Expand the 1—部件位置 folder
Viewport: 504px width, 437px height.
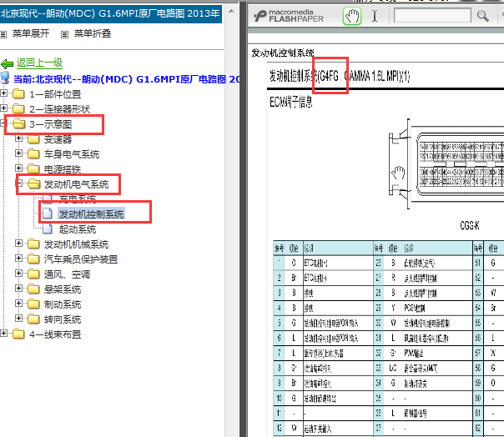[3, 93]
